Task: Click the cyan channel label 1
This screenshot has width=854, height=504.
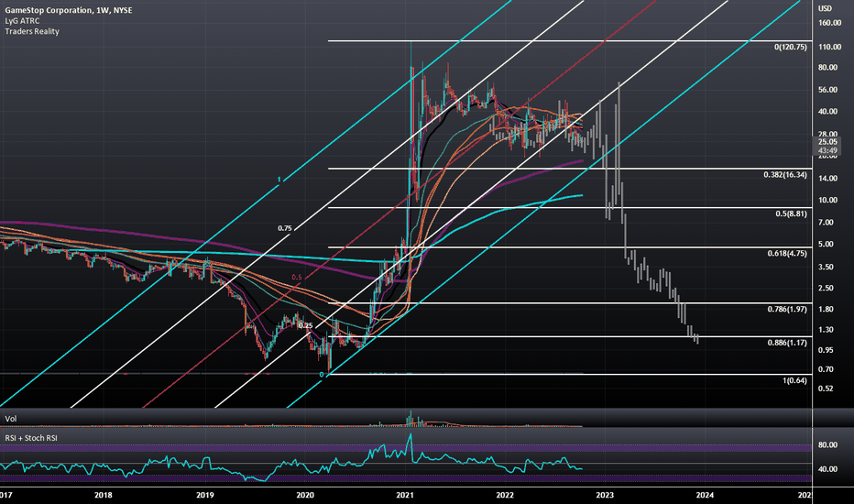Action: (x=279, y=180)
